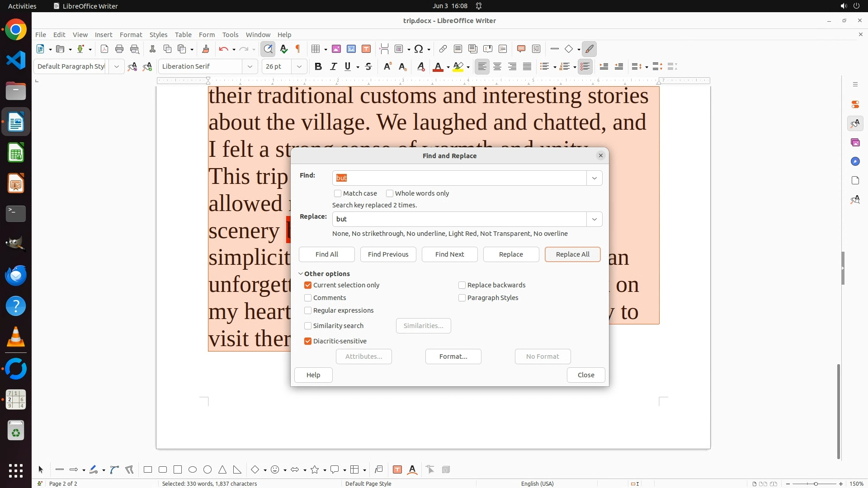Uncheck Current selection only option
This screenshot has width=868, height=488.
[x=308, y=285]
